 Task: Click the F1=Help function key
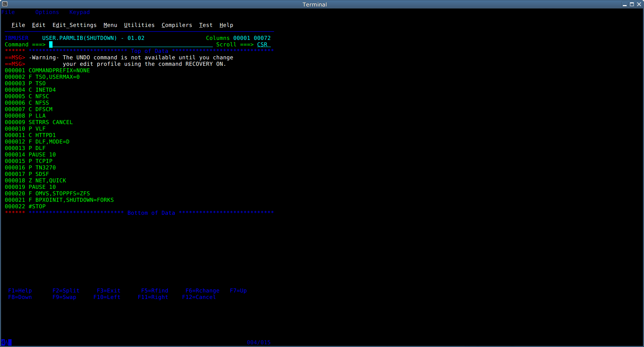click(x=20, y=291)
